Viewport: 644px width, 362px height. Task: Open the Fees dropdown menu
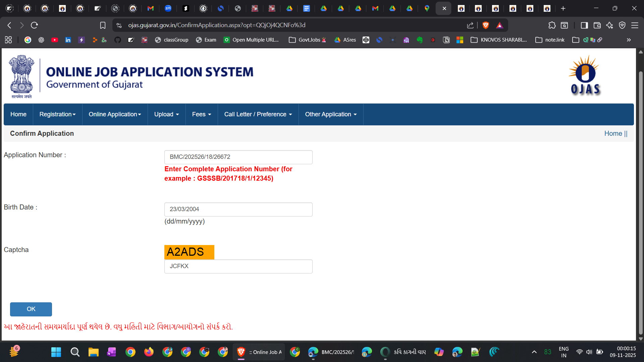[x=201, y=114]
